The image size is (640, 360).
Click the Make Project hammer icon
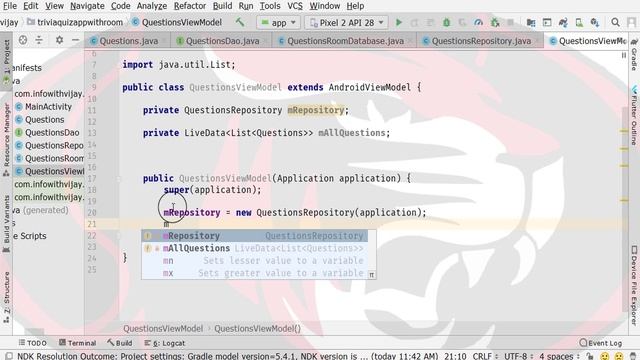tap(240, 22)
